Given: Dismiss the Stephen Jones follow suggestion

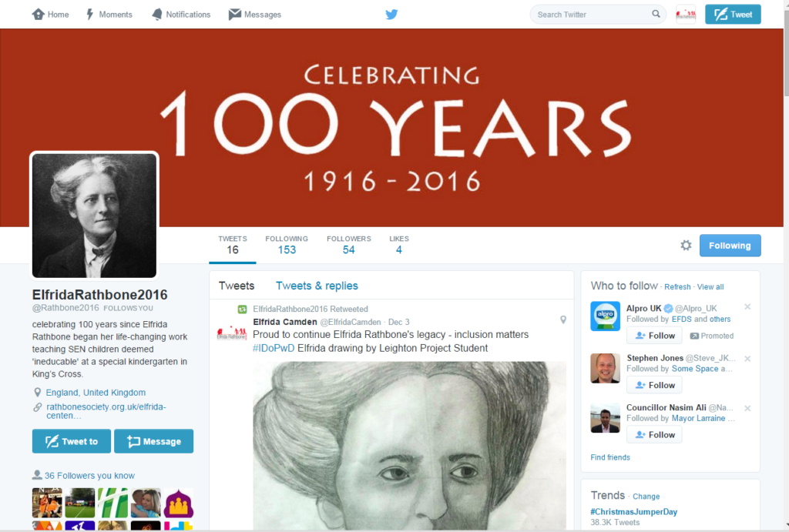Looking at the screenshot, I should pos(747,359).
